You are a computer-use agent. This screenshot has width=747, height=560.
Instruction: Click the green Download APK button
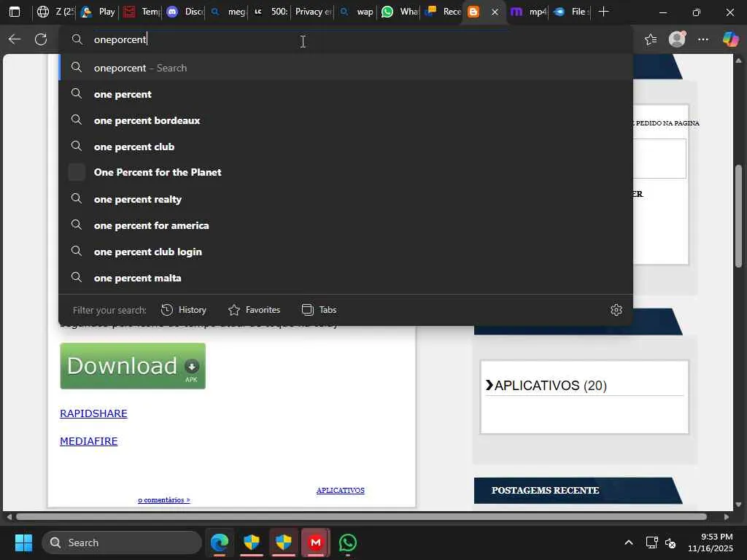133,366
